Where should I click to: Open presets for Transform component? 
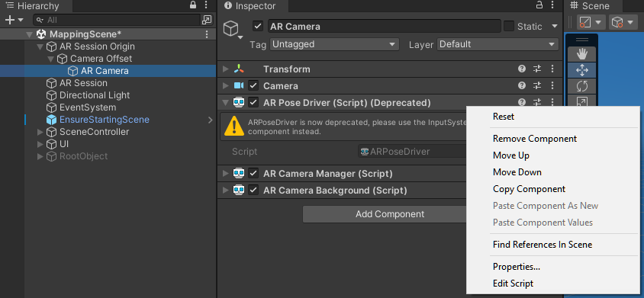pyautogui.click(x=537, y=69)
